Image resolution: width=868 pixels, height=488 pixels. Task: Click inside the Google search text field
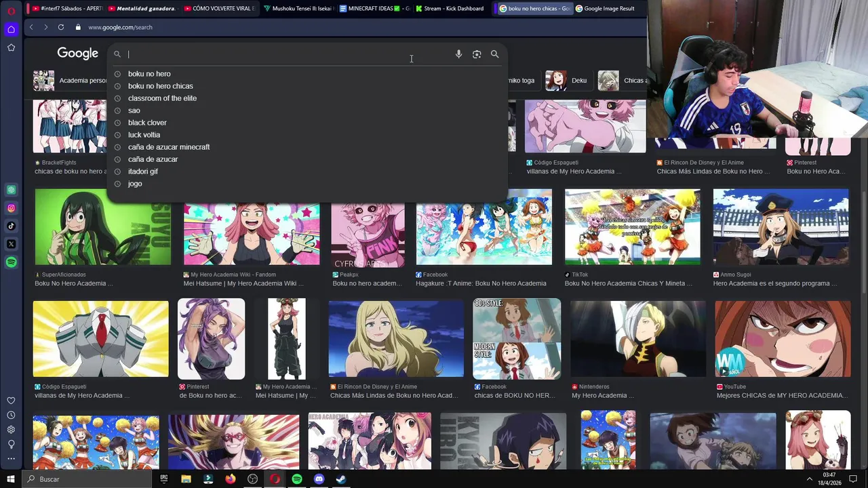click(288, 54)
